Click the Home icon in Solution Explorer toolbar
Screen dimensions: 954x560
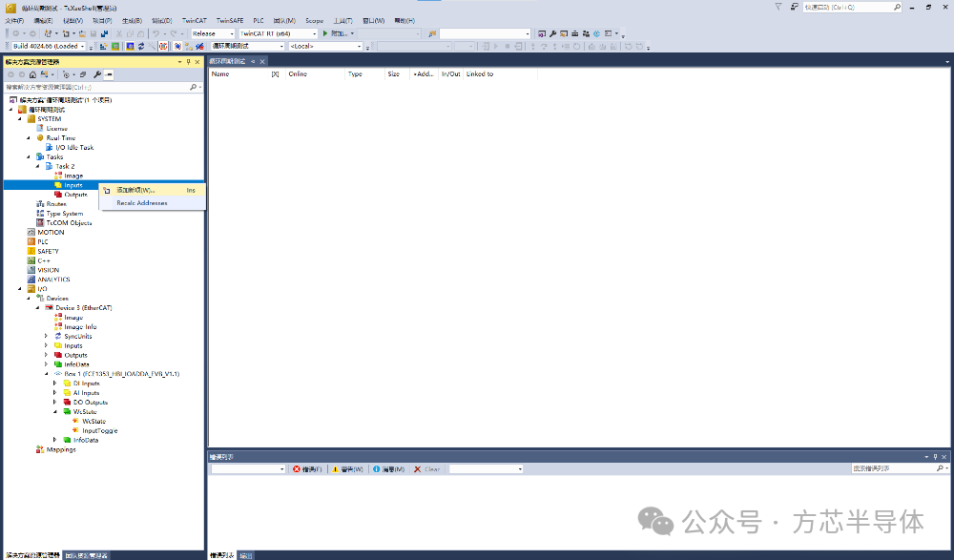[x=32, y=74]
